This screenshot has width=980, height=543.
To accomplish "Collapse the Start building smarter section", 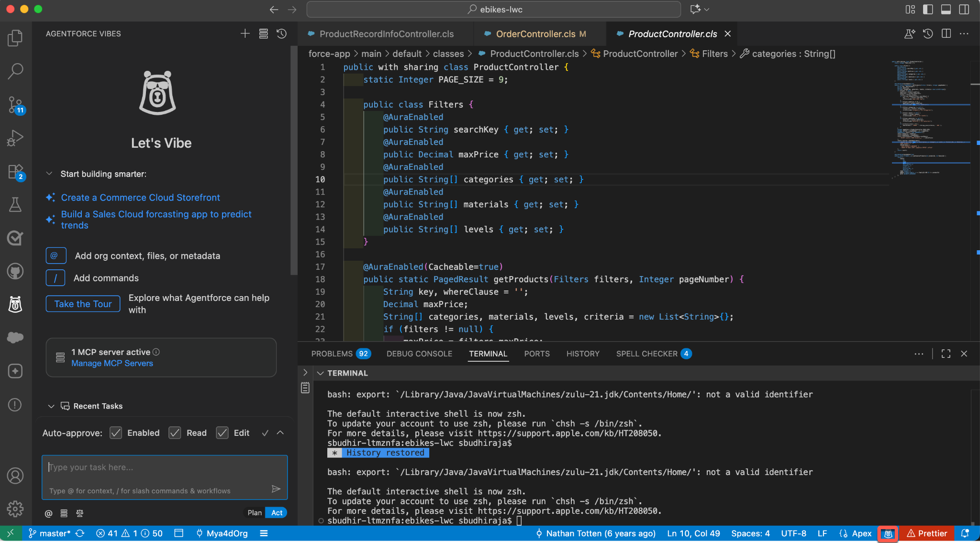I will 50,174.
